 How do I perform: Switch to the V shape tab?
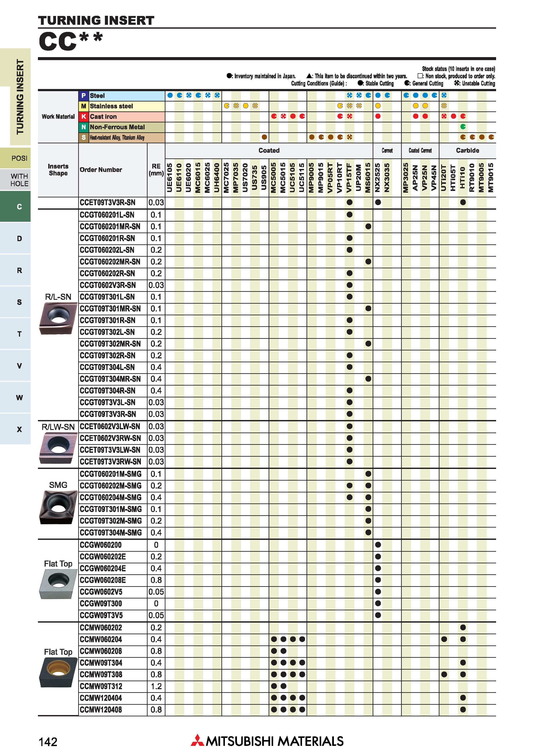point(16,366)
